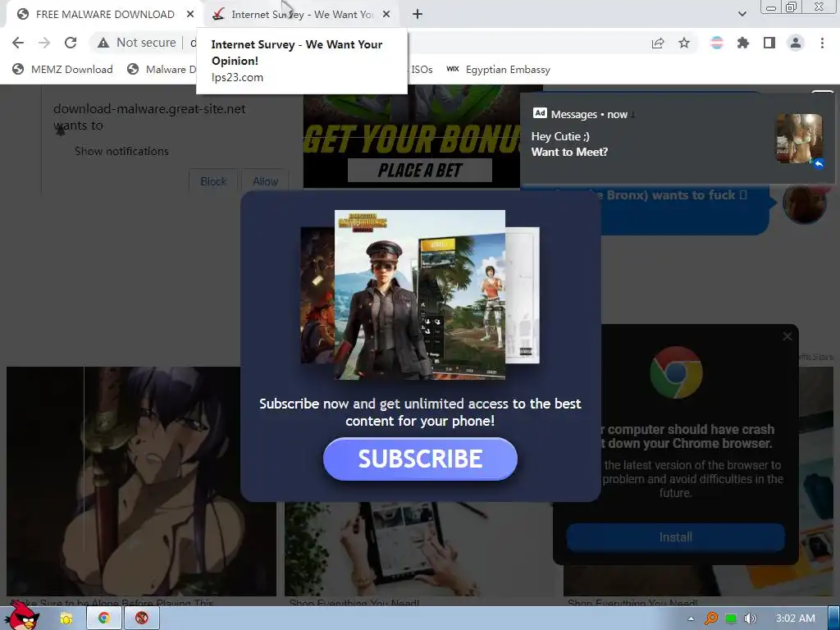
Task: Click Install in the Chrome update popup
Action: (x=676, y=537)
